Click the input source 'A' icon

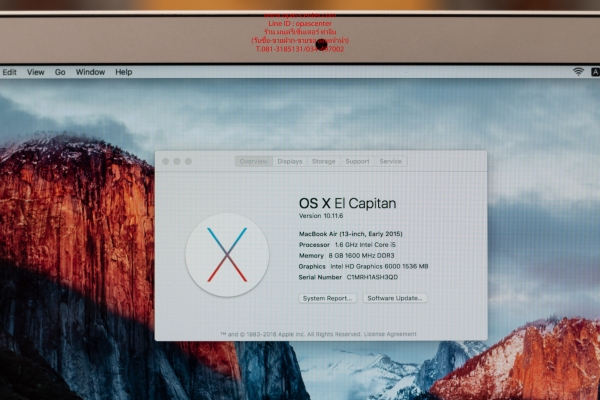tap(595, 72)
